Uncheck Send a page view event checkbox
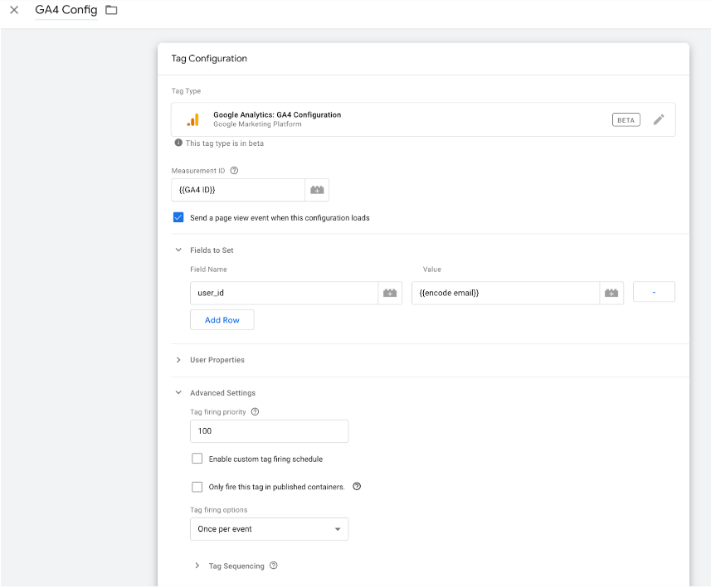711x588 pixels. 178,218
